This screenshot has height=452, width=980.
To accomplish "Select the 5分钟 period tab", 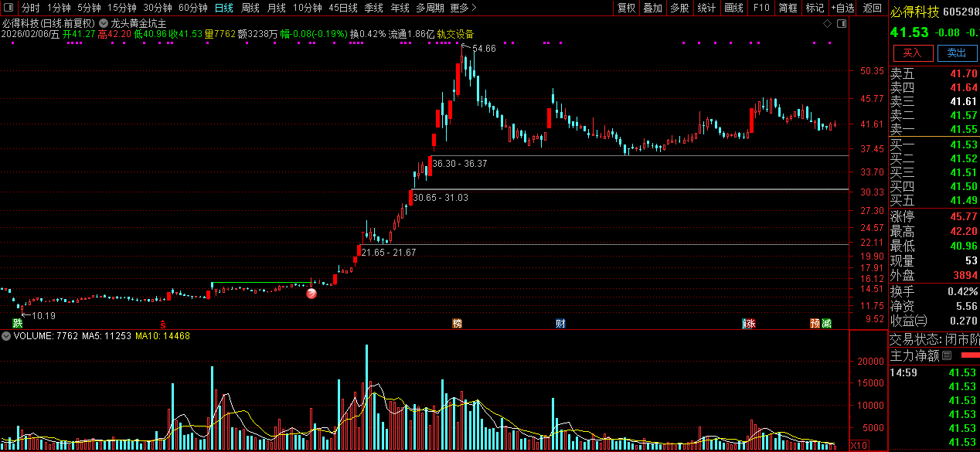I will 89,8.
